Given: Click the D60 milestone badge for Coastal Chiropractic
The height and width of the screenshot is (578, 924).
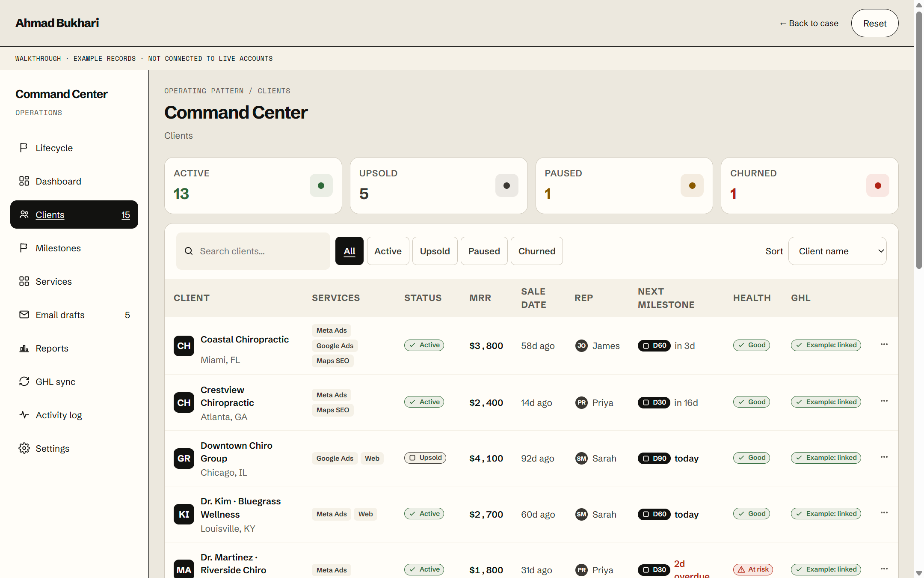Looking at the screenshot, I should (654, 346).
